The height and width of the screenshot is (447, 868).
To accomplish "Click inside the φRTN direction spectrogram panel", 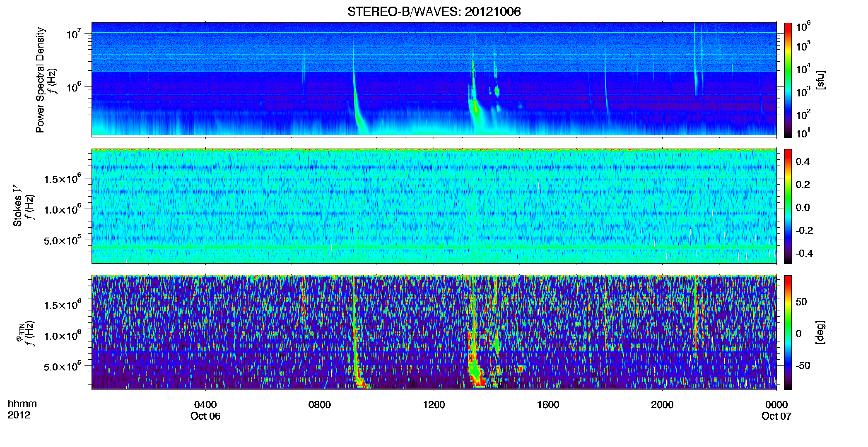I will (434, 332).
